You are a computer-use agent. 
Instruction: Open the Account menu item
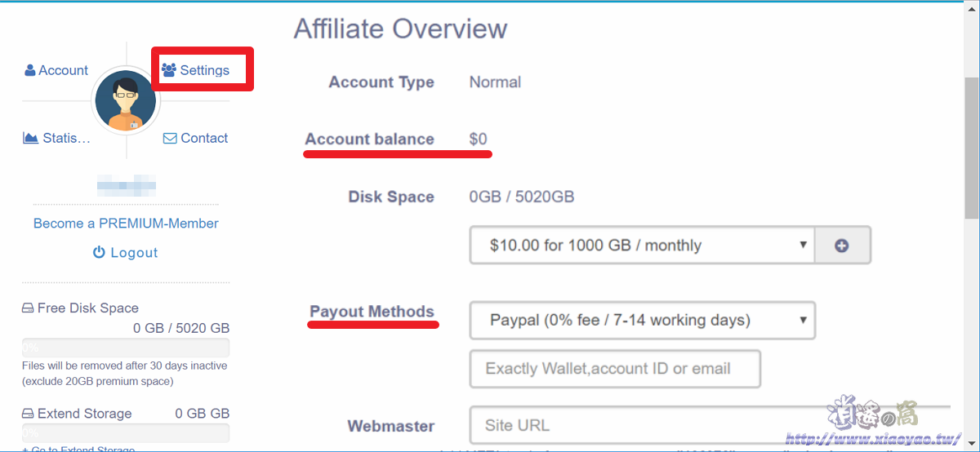coord(56,70)
